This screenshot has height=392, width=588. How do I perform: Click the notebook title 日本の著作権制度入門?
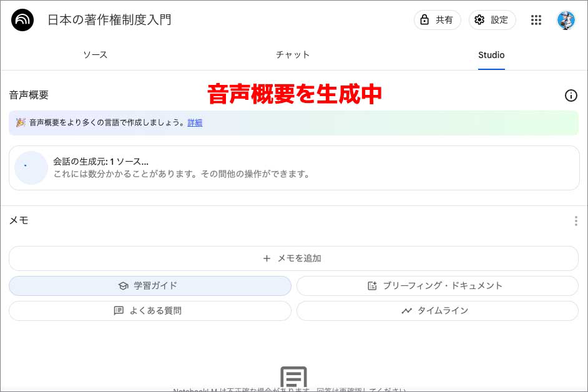tap(109, 20)
